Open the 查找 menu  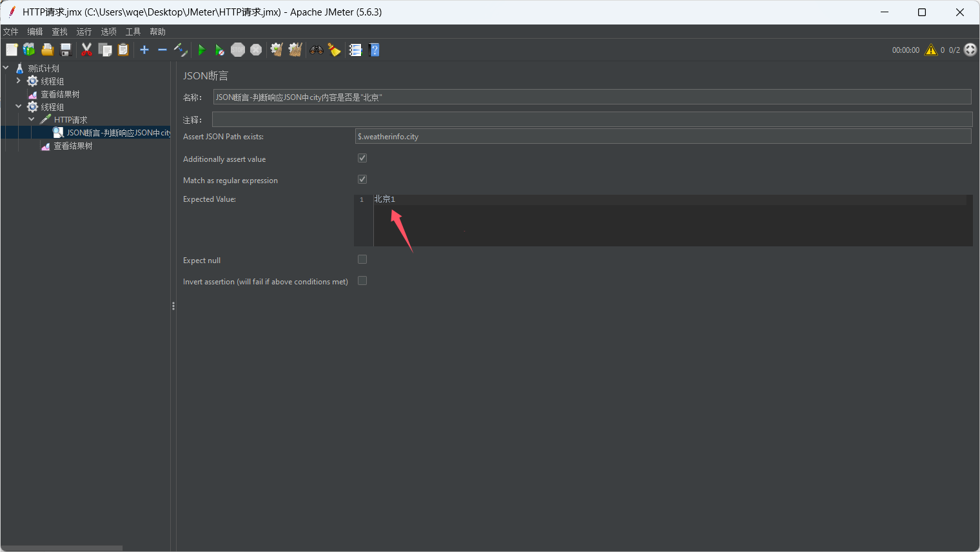coord(60,32)
